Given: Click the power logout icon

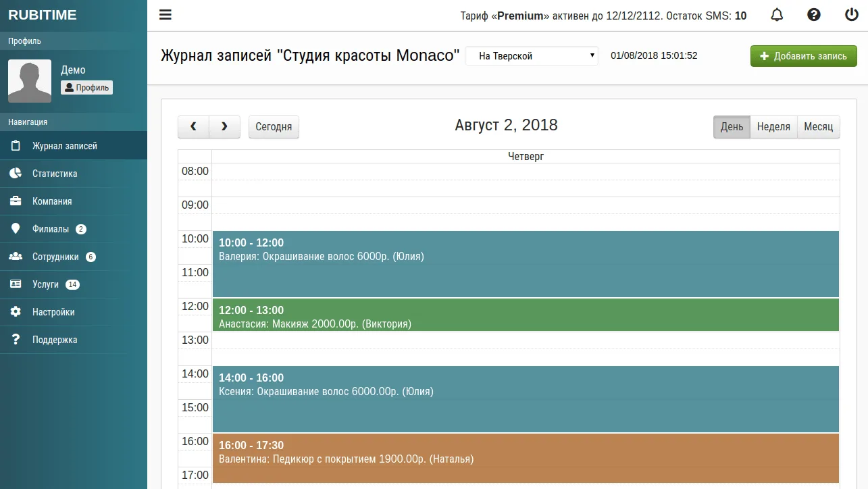Looking at the screenshot, I should coord(851,15).
